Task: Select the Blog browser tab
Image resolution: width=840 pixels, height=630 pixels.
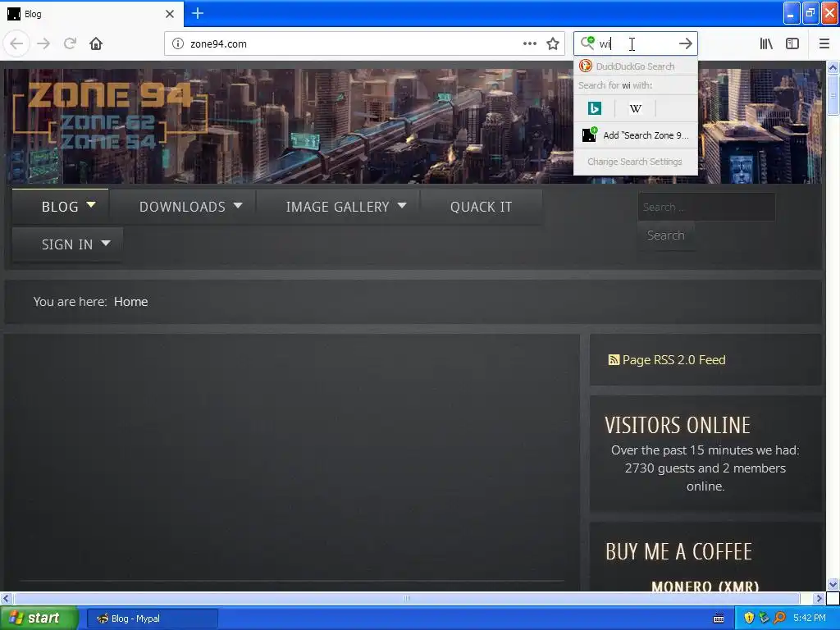Action: tap(91, 14)
